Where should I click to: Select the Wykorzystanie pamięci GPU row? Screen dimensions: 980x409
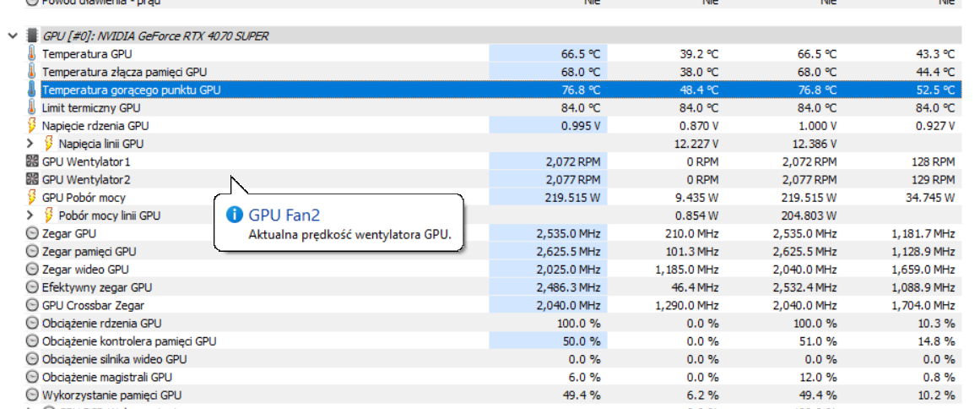[x=111, y=395]
